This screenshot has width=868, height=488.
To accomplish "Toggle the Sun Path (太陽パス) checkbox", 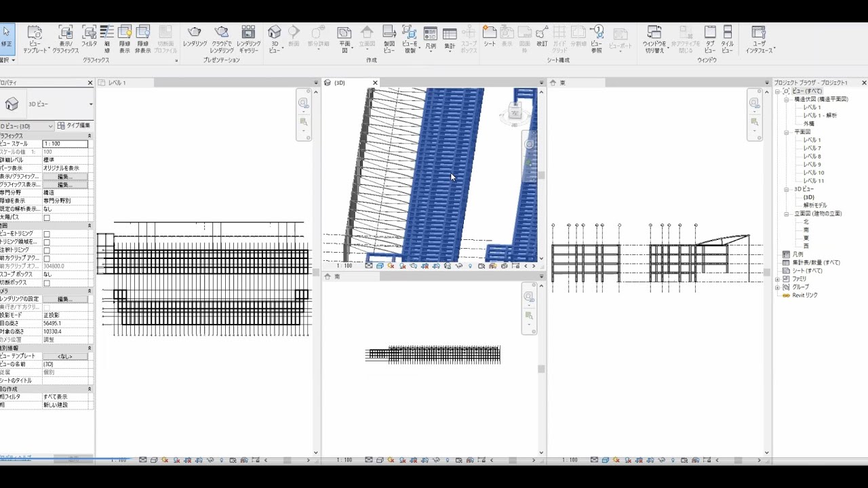I will pos(47,218).
